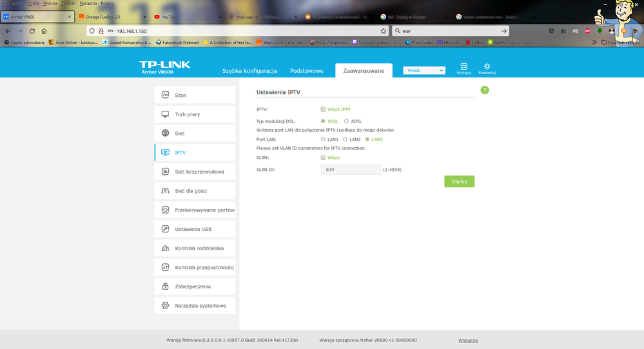Switch to Orange FunBox 2.0 tab
The width and height of the screenshot is (644, 349).
(112, 17)
